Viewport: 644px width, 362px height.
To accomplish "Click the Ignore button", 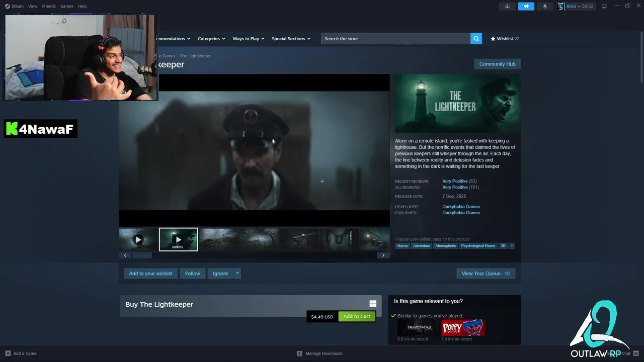I will coord(220,274).
